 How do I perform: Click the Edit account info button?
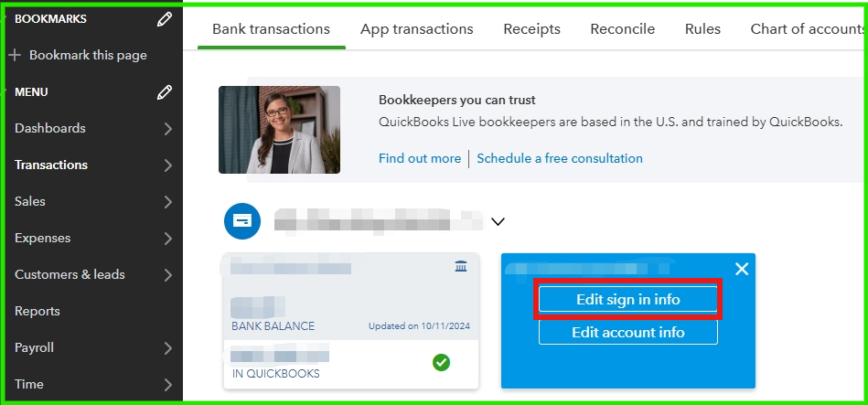(628, 333)
